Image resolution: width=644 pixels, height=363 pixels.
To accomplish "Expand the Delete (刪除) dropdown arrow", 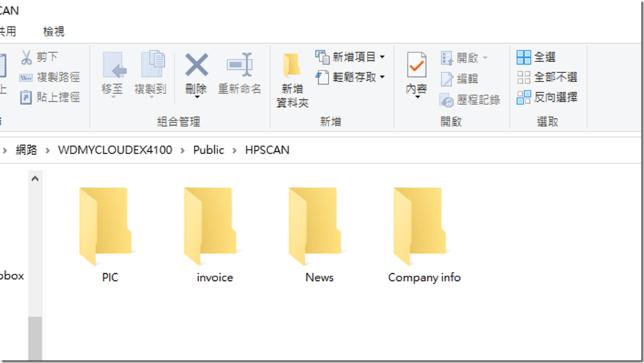I will (x=197, y=97).
